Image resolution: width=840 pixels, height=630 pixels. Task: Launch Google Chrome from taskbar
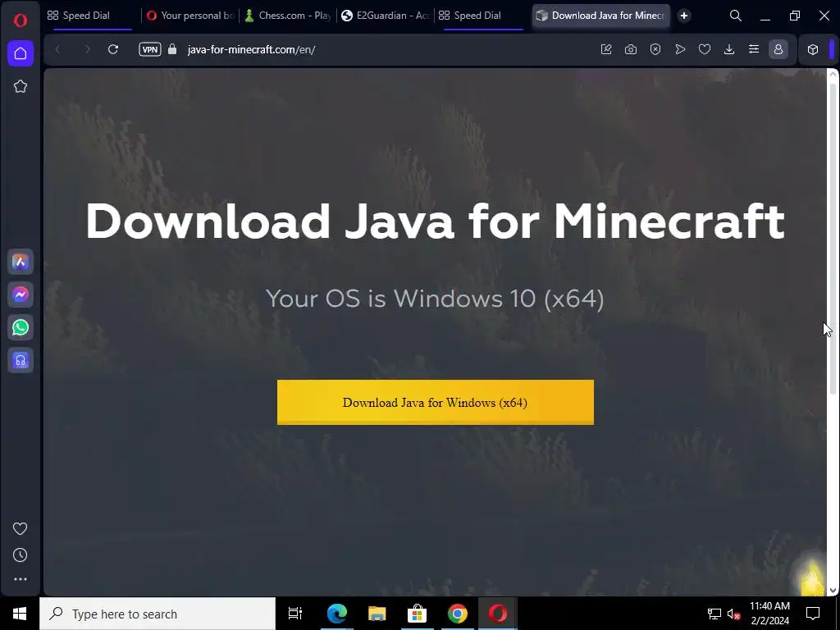[x=458, y=614]
